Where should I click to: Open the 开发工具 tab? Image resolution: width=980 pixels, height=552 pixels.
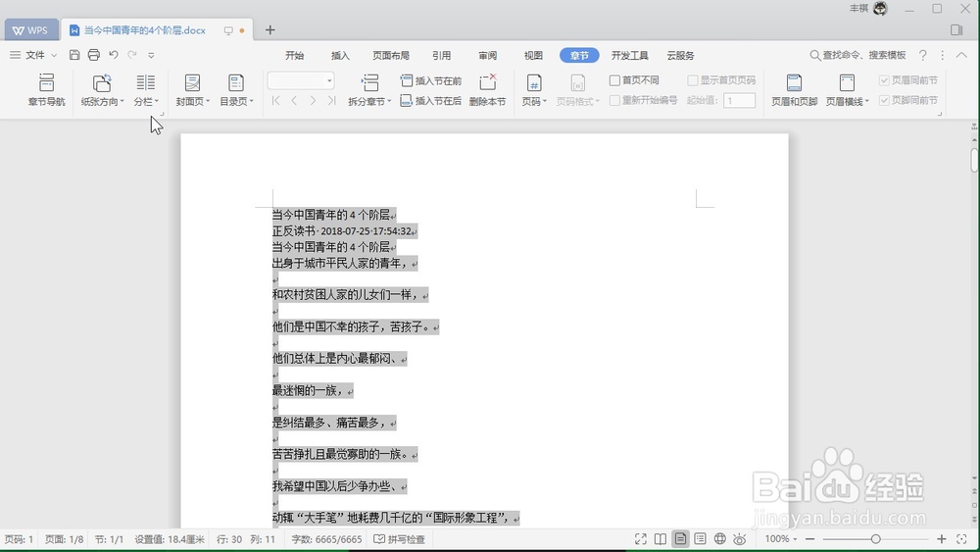(629, 56)
